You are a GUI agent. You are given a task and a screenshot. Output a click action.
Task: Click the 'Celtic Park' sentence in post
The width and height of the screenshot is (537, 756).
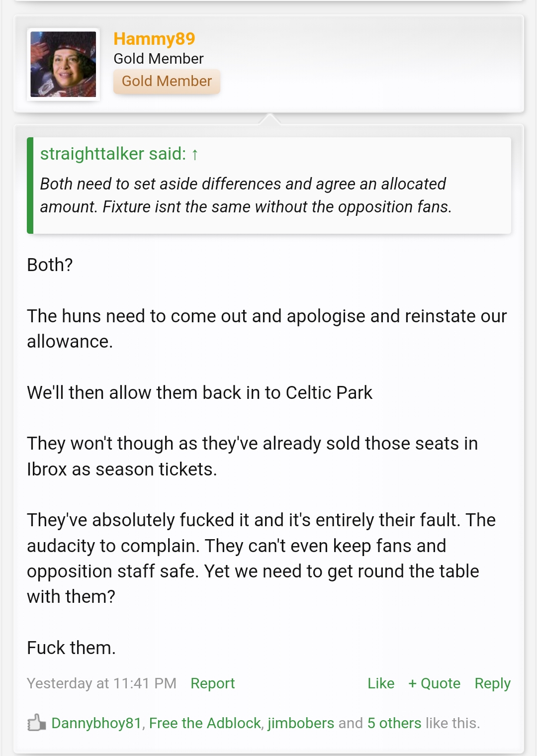199,393
